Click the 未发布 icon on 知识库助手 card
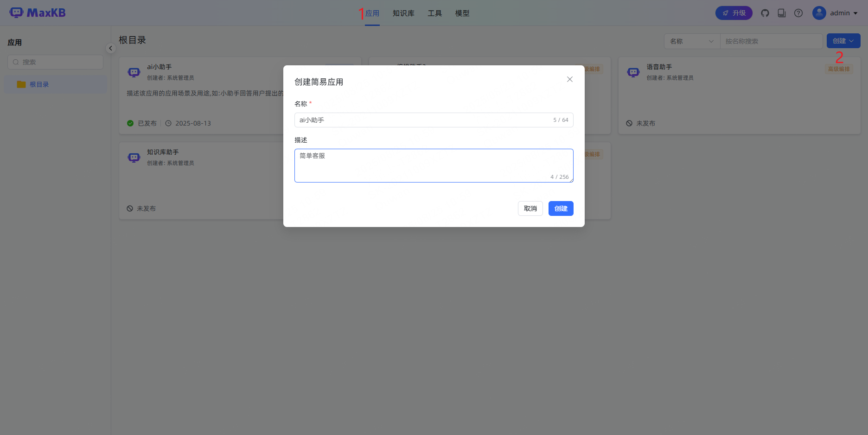Image resolution: width=868 pixels, height=435 pixels. [130, 208]
